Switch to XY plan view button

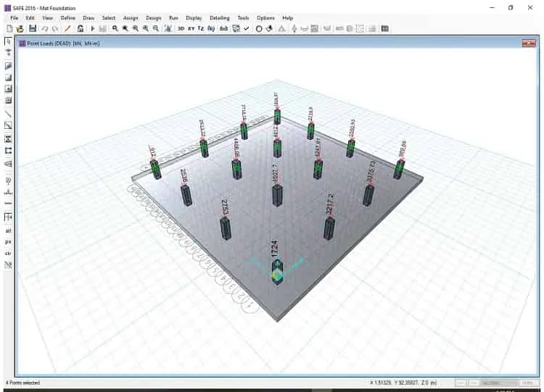[191, 28]
